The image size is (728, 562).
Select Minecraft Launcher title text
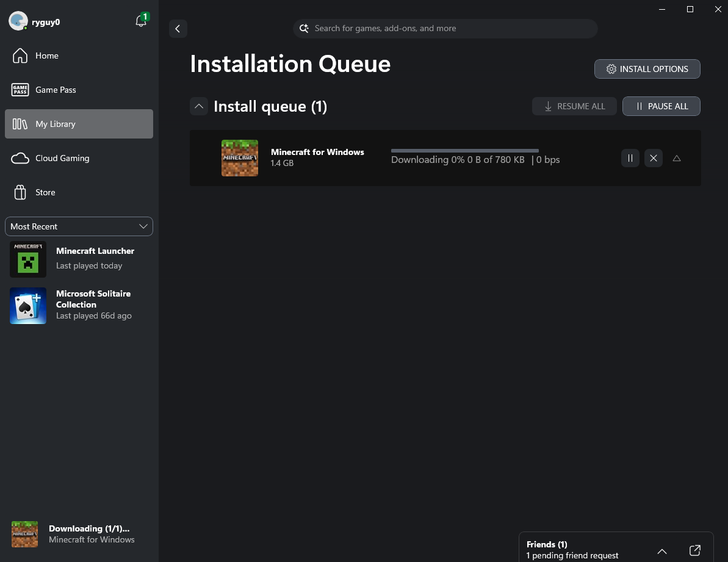coord(95,251)
